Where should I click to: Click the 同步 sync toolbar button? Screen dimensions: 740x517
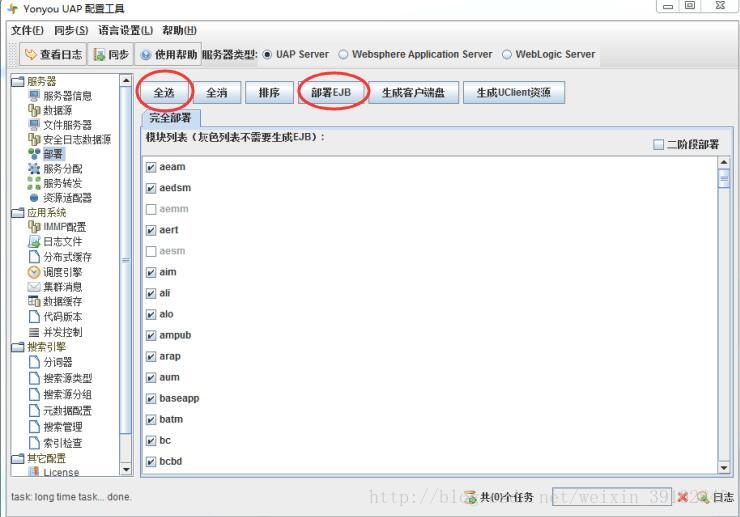tap(111, 54)
